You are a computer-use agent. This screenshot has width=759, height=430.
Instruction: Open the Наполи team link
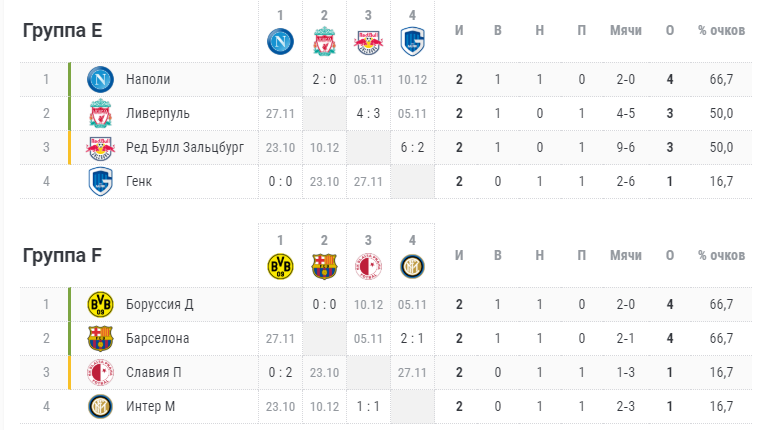click(x=148, y=79)
